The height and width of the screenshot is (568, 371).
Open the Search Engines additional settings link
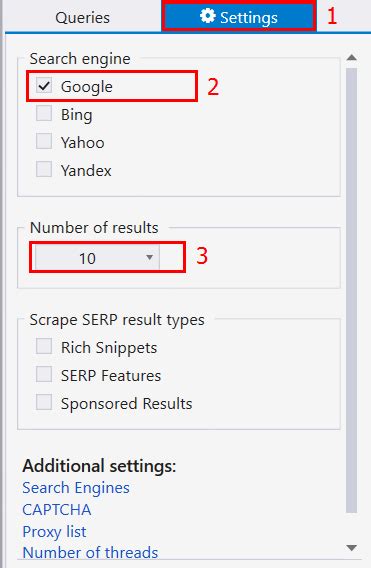(76, 488)
